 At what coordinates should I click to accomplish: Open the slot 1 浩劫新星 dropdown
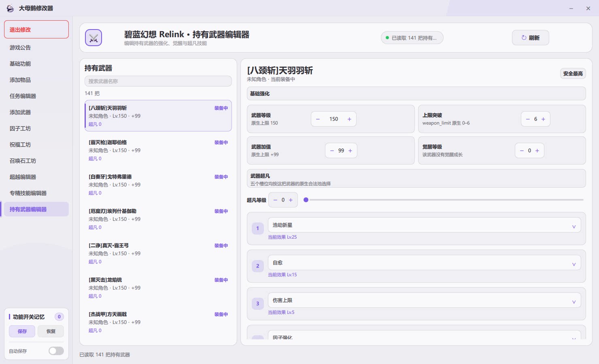coord(424,225)
